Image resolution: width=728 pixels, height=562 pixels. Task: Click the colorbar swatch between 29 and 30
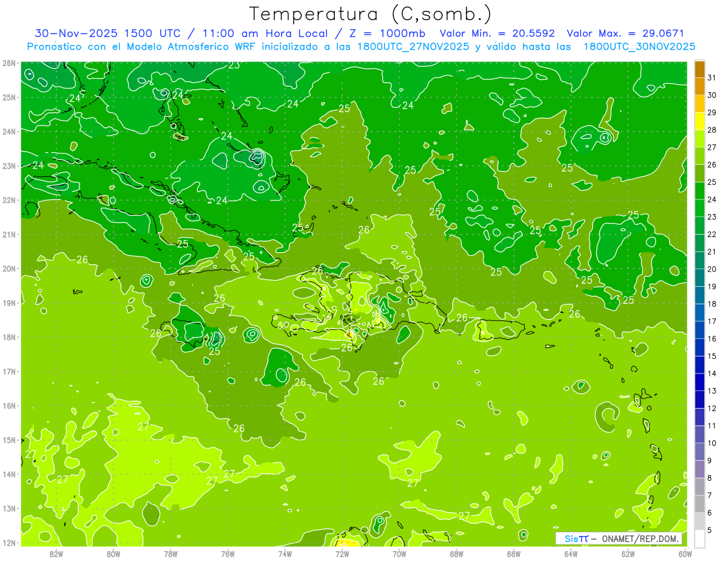(x=699, y=104)
